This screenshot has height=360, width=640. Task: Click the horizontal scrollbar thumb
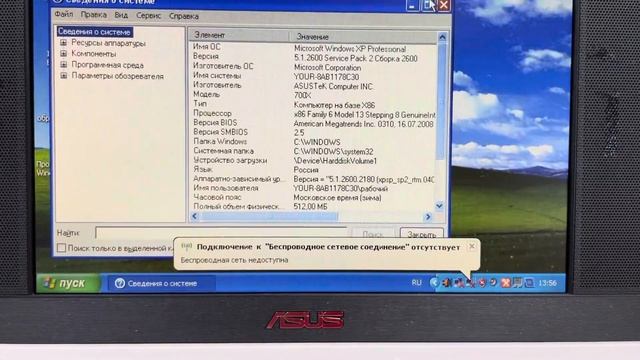(x=269, y=216)
